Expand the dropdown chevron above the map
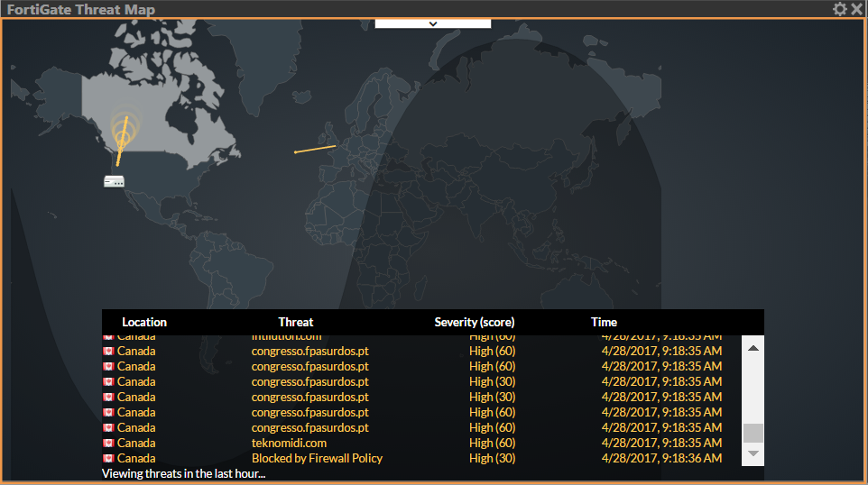The image size is (868, 485). click(433, 23)
